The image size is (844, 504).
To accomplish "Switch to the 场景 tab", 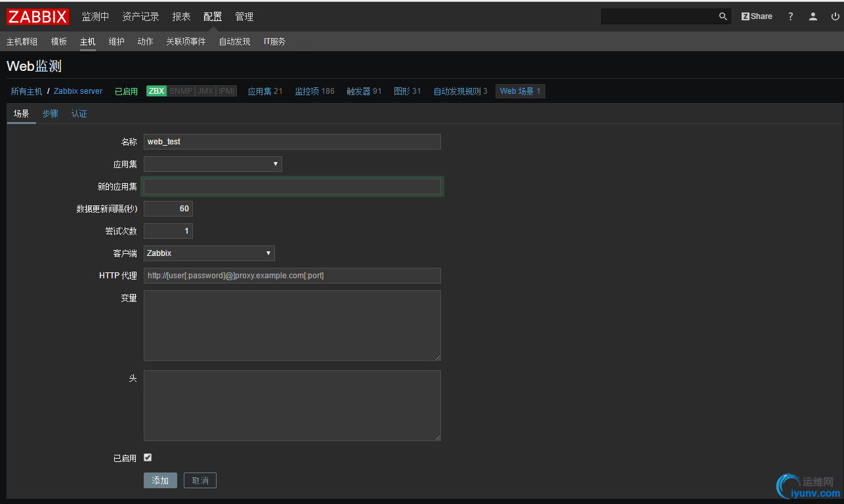I will coord(22,114).
